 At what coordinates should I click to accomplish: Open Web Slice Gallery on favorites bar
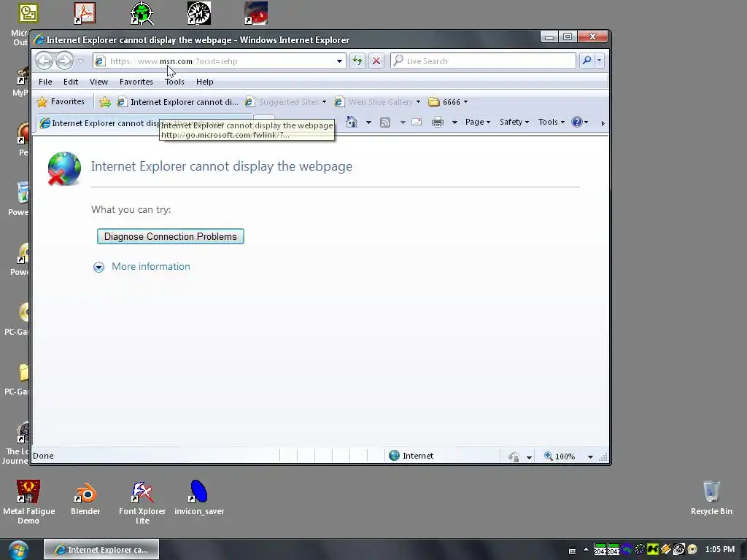(x=378, y=102)
